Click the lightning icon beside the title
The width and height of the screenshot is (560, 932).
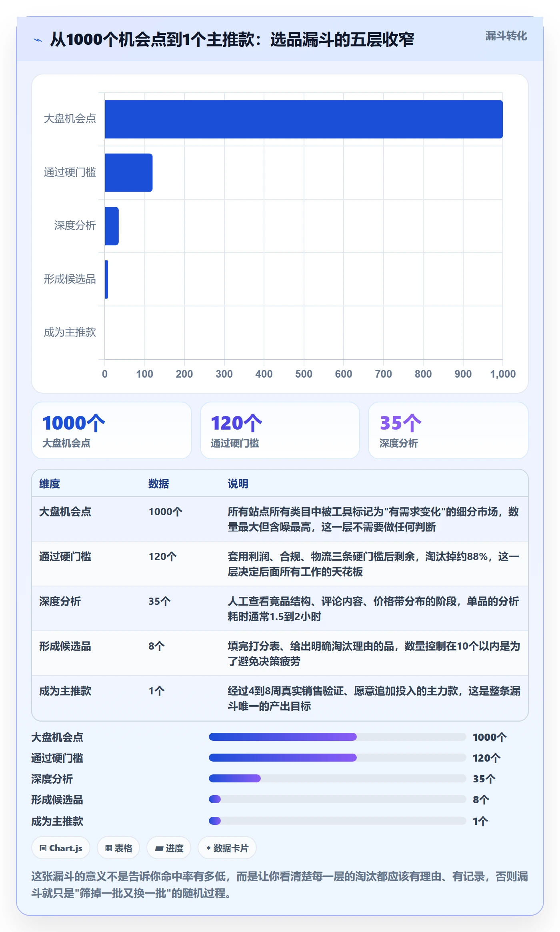38,40
